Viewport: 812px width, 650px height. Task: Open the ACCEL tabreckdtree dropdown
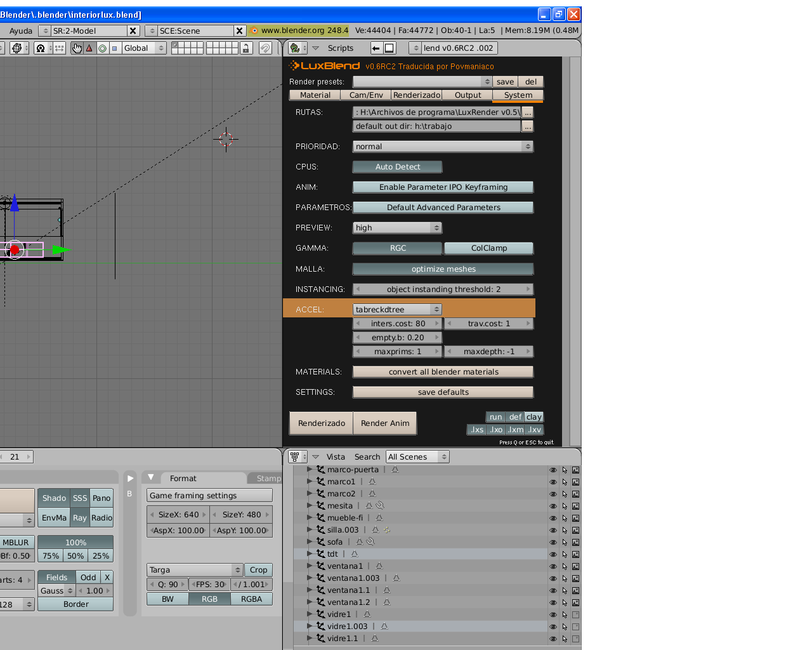pos(398,310)
